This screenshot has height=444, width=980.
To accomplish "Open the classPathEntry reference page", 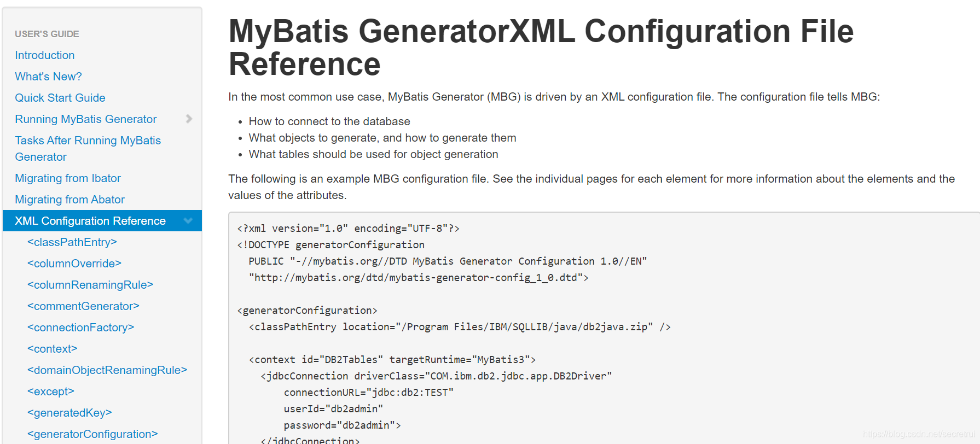I will coord(72,242).
